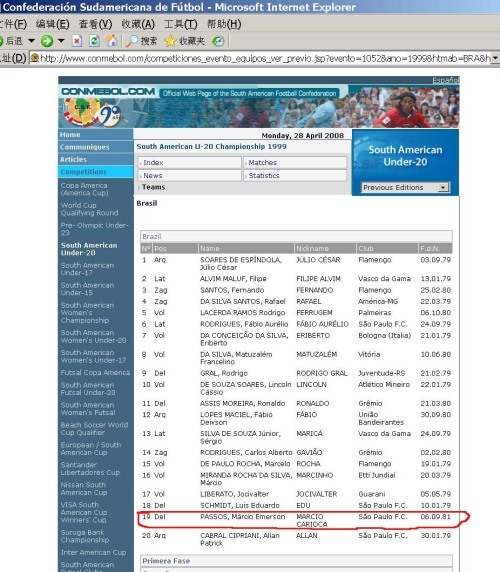500x572 pixels.
Task: Open World Cup Qualifying Round link
Action: 90,209
